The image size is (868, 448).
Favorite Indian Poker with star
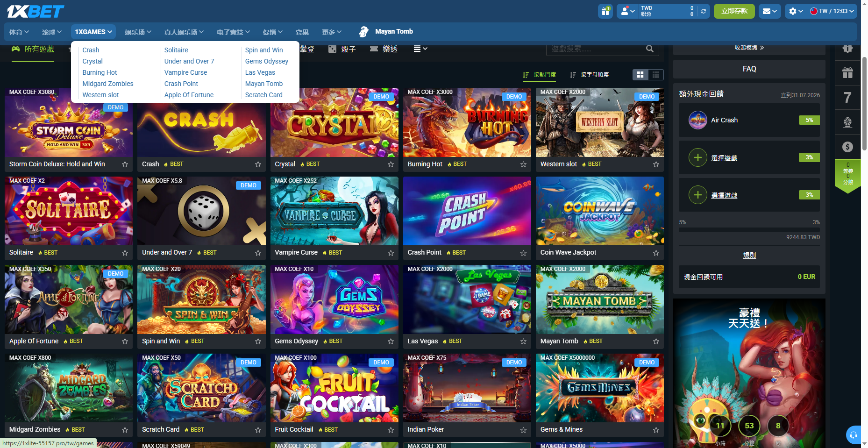(523, 430)
